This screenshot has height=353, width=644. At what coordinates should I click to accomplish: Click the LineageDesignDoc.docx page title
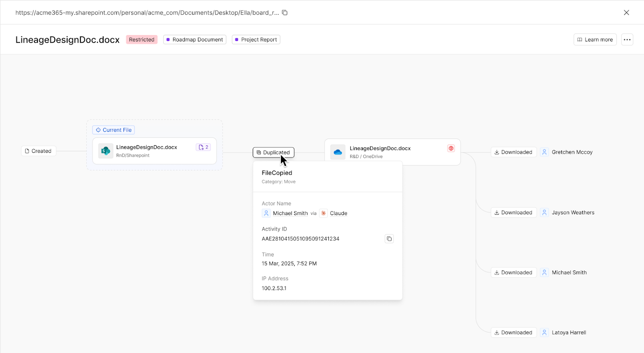(x=68, y=40)
